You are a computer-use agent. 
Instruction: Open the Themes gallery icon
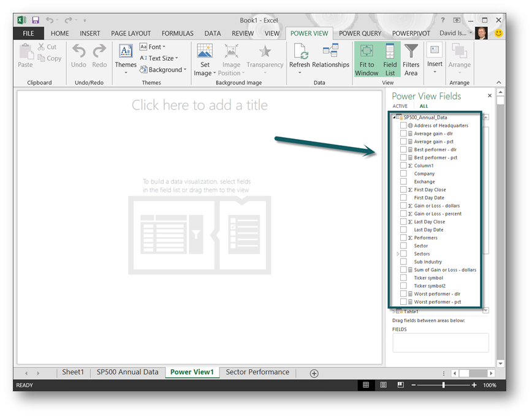click(126, 51)
